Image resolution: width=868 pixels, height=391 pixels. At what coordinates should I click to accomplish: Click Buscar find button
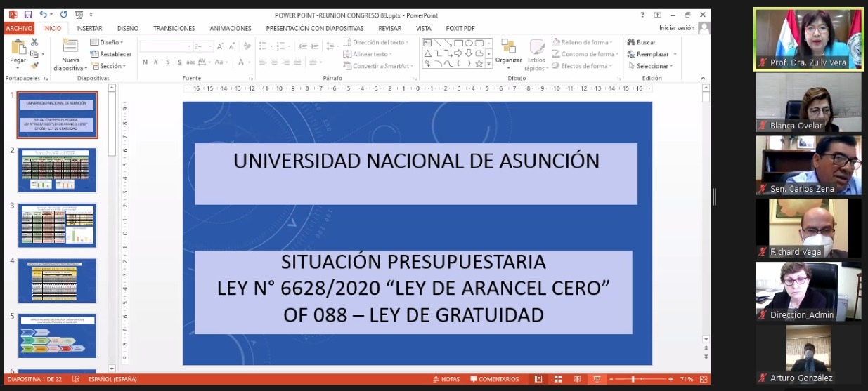pyautogui.click(x=641, y=42)
